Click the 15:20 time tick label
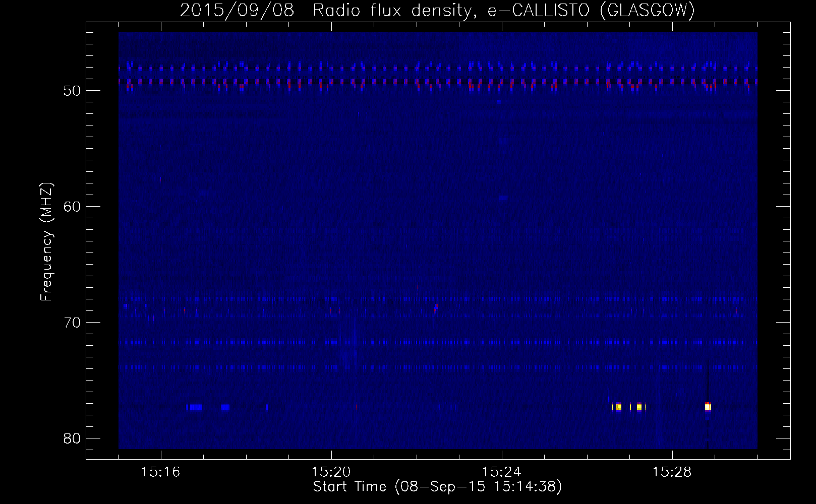The image size is (816, 504). click(x=331, y=472)
